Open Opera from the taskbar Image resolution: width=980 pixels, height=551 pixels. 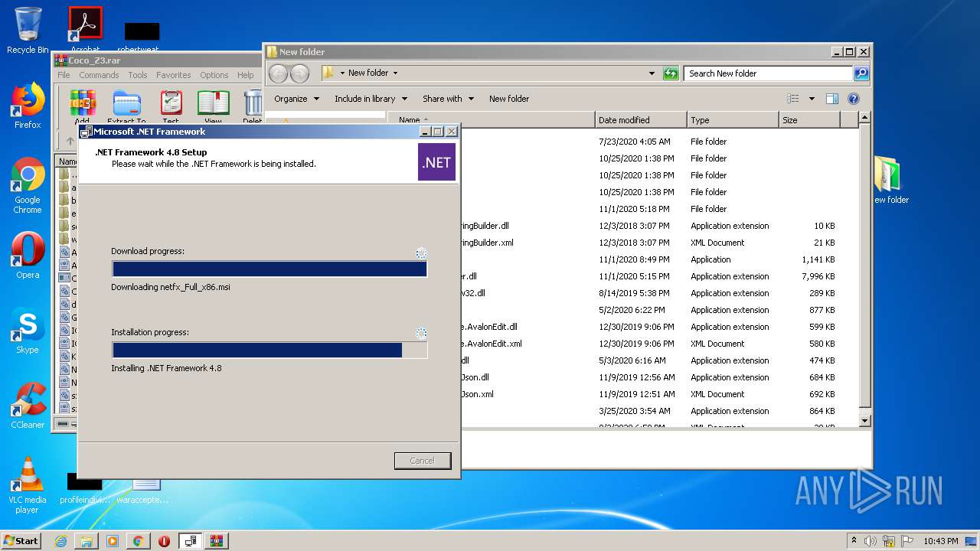164,541
